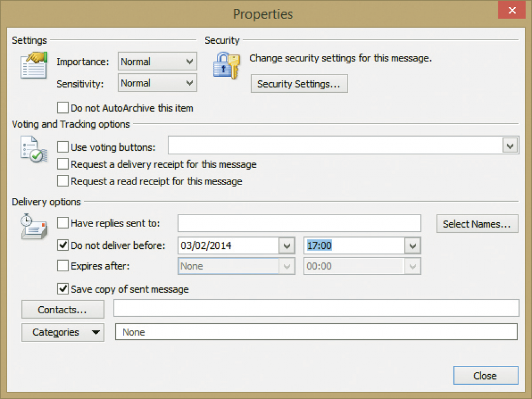Tick the Use voting buttons checkbox
The image size is (532, 399).
63,147
